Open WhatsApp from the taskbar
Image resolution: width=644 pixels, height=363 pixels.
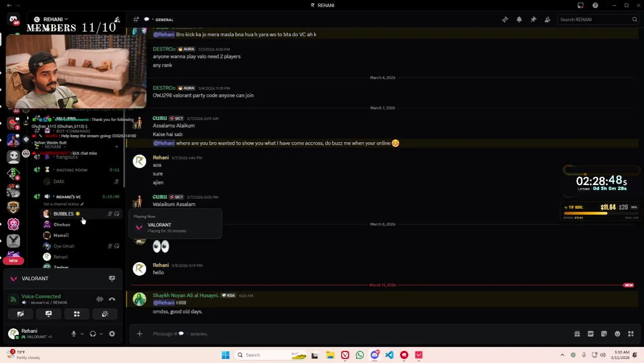360,355
